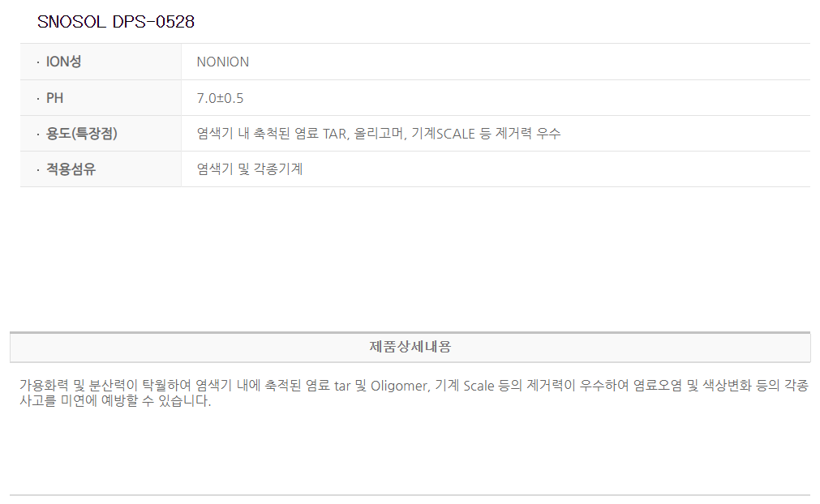Click the PH row label
This screenshot has height=504, width=820.
coord(55,98)
